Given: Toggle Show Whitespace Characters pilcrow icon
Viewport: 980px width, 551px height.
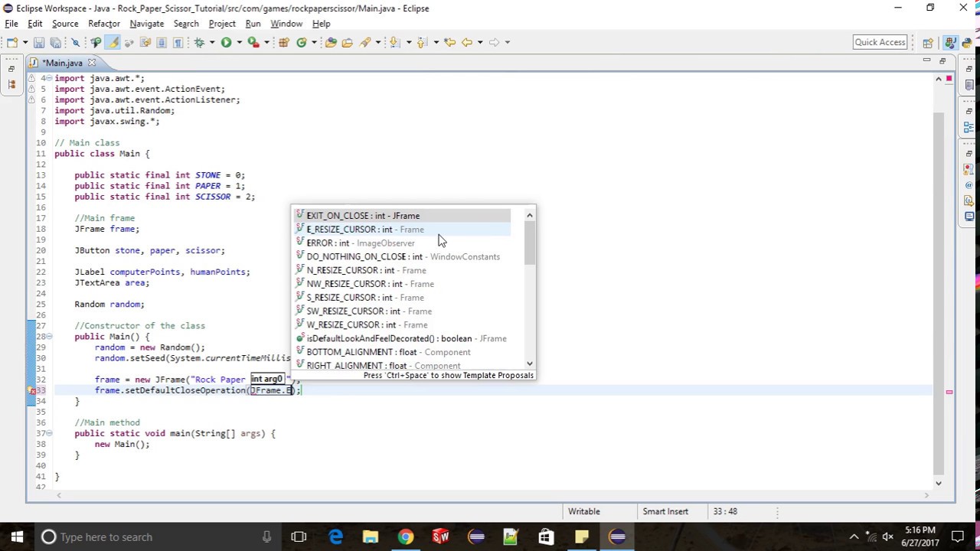Looking at the screenshot, I should 178,42.
